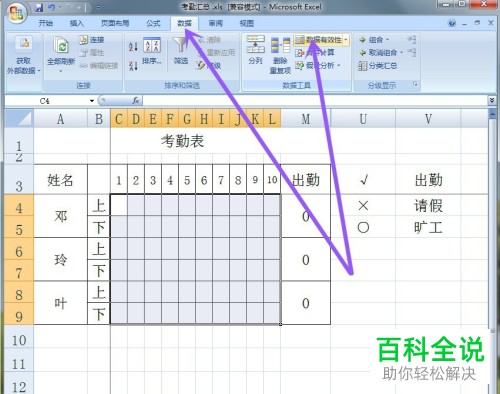Toggle the 筛选 filter funnel
Image resolution: width=500 pixels, height=394 pixels.
pos(181,51)
